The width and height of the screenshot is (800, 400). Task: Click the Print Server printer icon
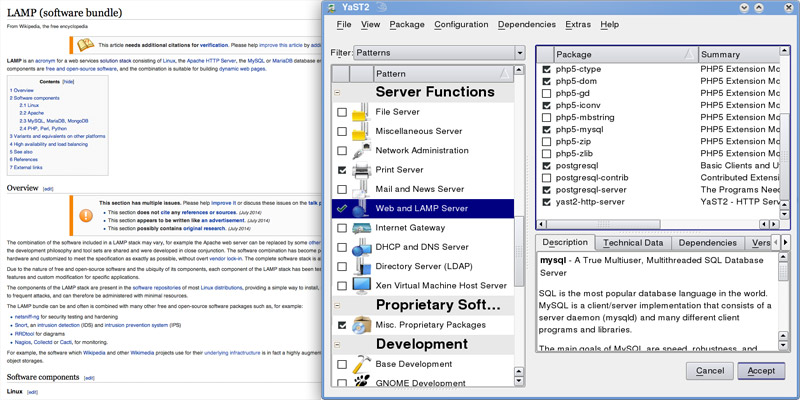coord(361,170)
